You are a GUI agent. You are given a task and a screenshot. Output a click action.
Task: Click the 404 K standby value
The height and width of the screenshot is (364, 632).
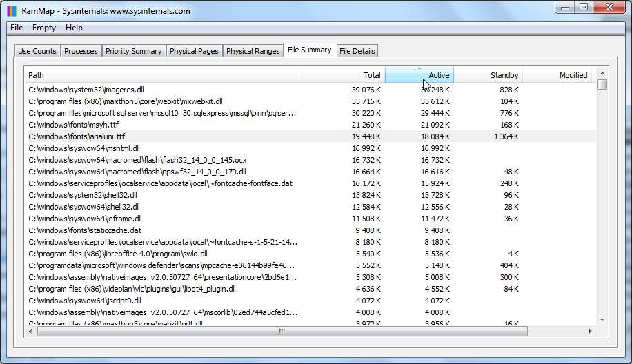[x=509, y=265]
